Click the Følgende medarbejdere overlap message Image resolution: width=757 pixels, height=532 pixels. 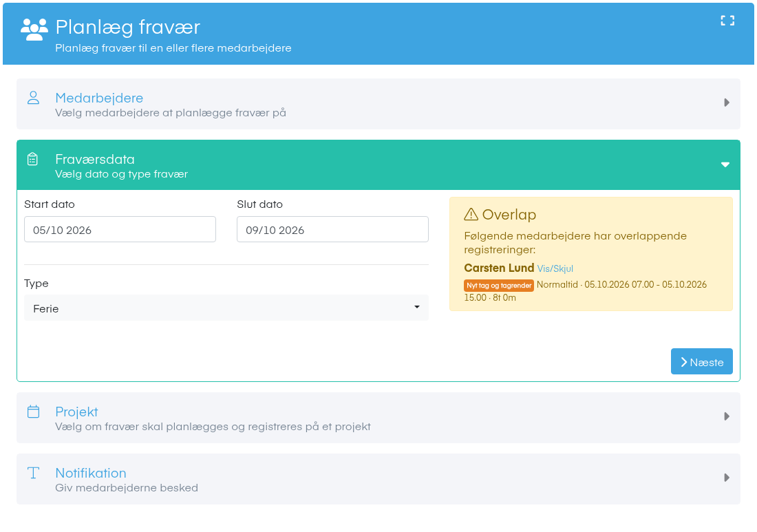[575, 243]
